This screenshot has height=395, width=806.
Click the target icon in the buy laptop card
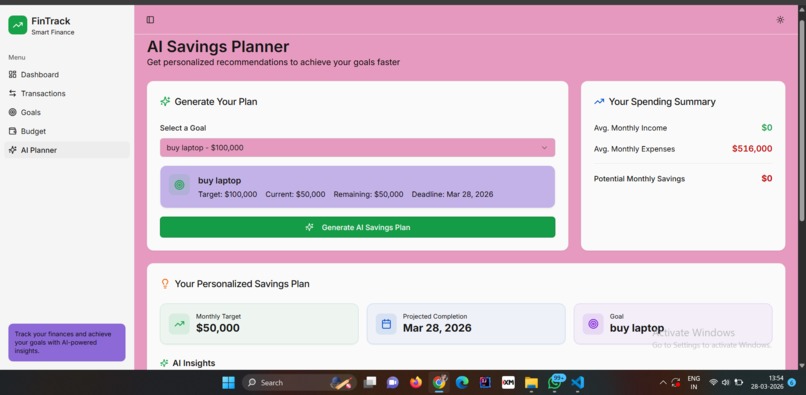pyautogui.click(x=179, y=185)
